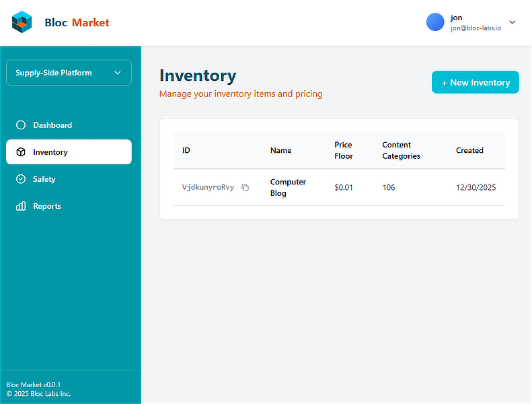Click the Price Floor column header
Viewport: 532px width, 404px height.
pyautogui.click(x=344, y=150)
